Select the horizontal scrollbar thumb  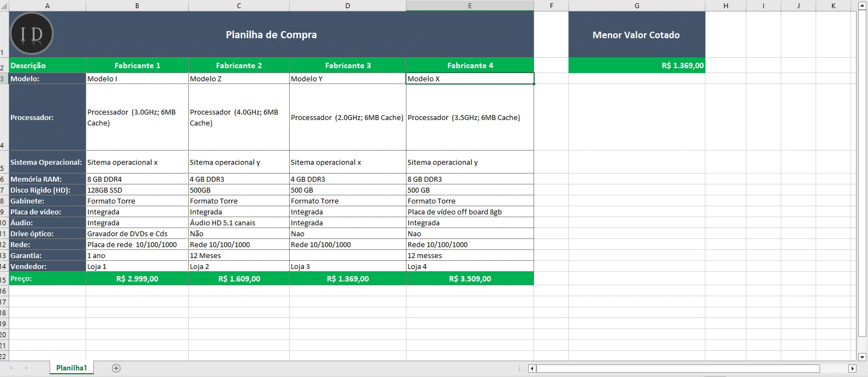pyautogui.click(x=678, y=369)
